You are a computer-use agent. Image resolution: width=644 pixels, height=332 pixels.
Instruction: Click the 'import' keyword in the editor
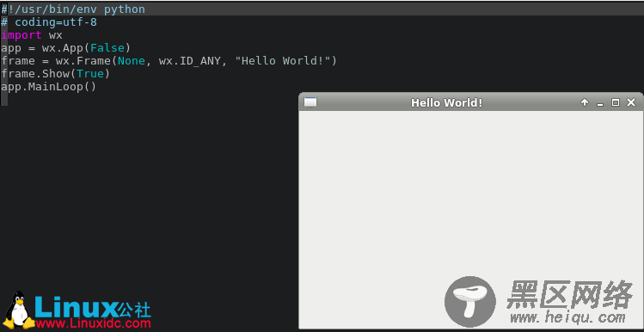coord(21,35)
